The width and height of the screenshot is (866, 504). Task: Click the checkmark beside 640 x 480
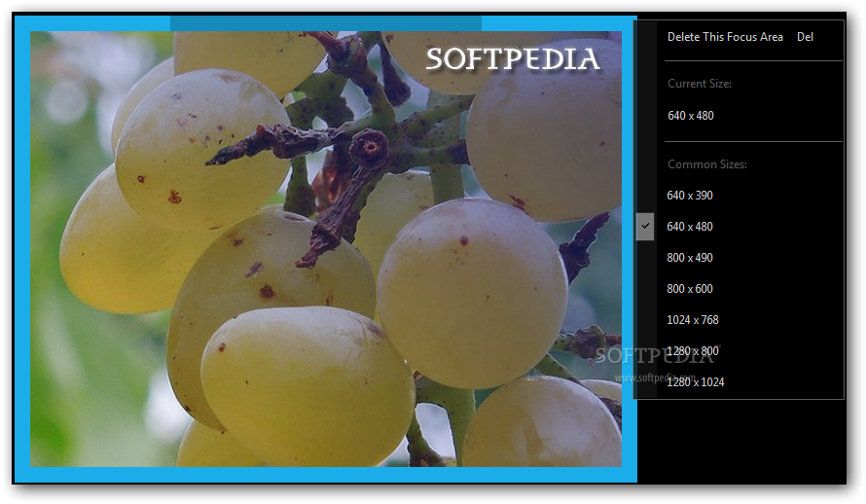click(645, 227)
